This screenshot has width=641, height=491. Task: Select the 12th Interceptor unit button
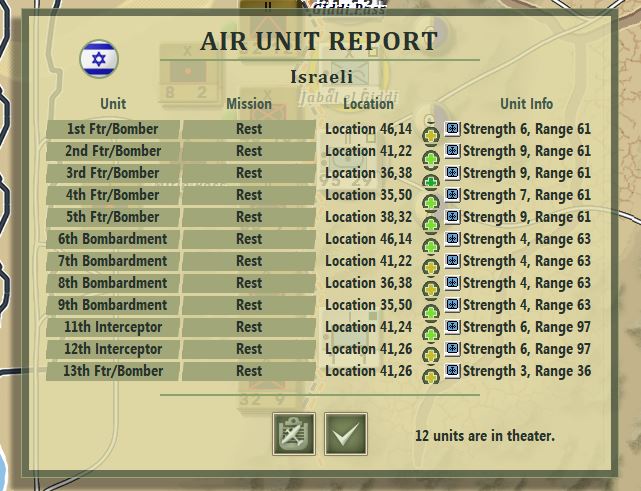coord(113,350)
